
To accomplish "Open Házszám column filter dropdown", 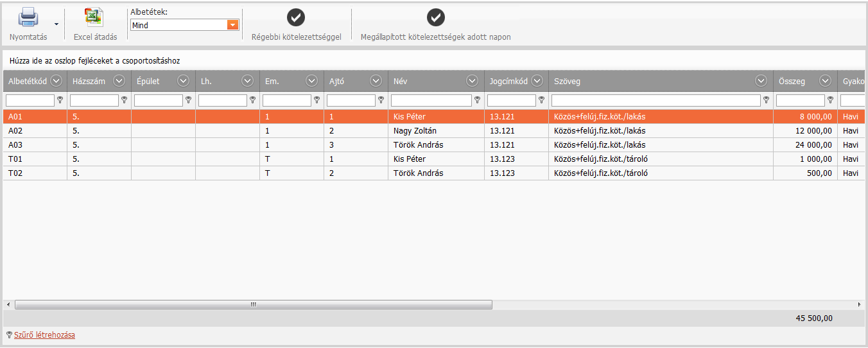I will 119,81.
